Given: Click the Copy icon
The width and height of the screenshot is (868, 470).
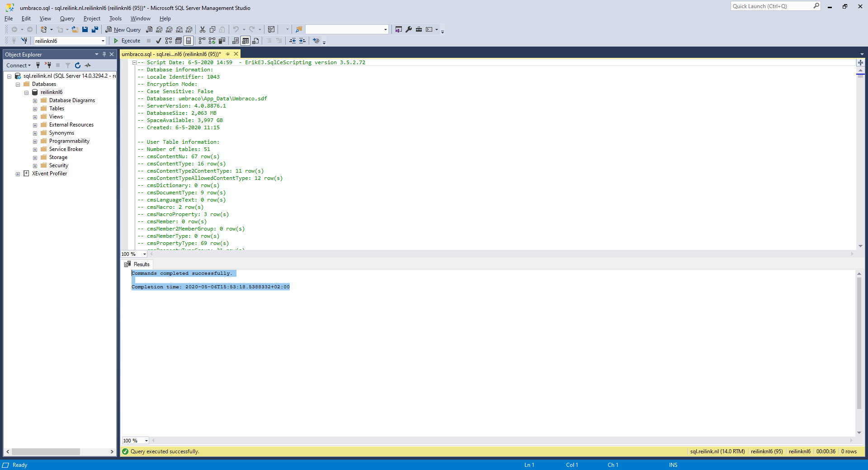Looking at the screenshot, I should point(212,29).
